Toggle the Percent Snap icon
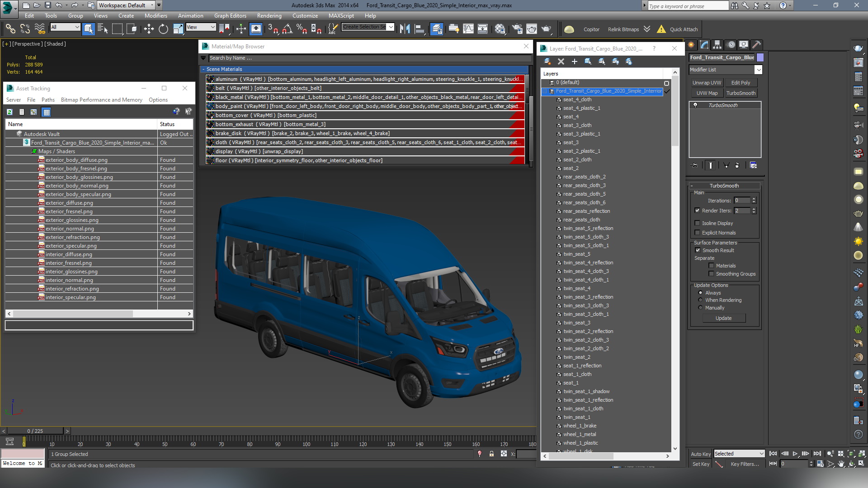Image resolution: width=868 pixels, height=488 pixels. 302,29
